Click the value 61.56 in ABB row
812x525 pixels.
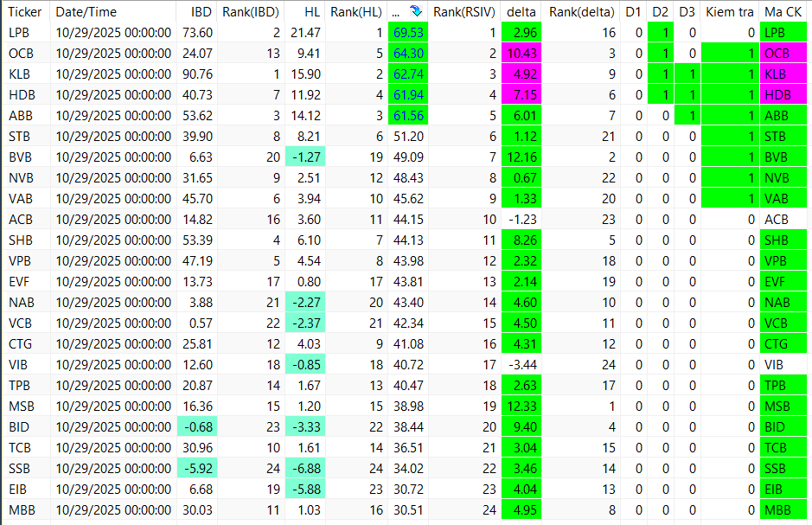pos(408,115)
